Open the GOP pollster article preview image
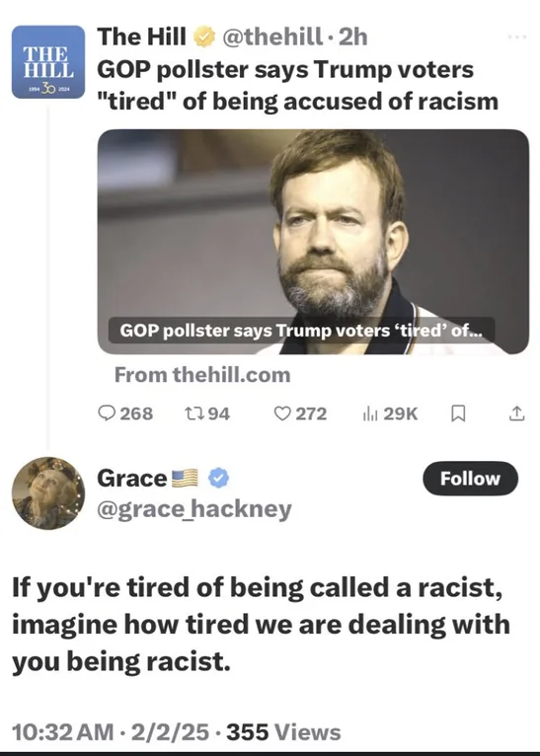This screenshot has width=540, height=756. [313, 242]
